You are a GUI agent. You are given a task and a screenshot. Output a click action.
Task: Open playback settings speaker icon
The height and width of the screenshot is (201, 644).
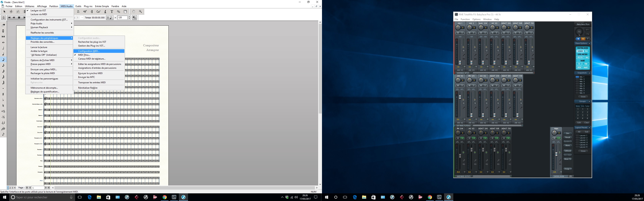[x=135, y=18]
